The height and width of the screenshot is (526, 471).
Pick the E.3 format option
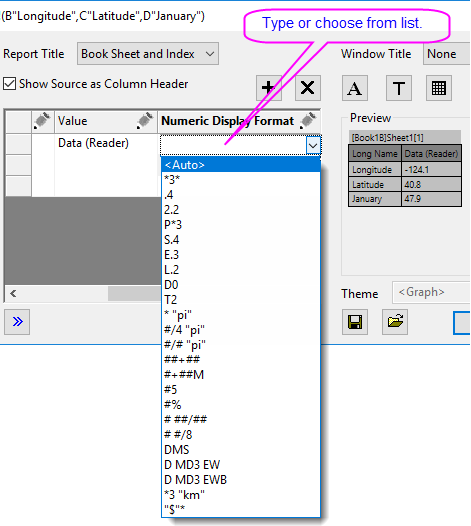[241, 255]
